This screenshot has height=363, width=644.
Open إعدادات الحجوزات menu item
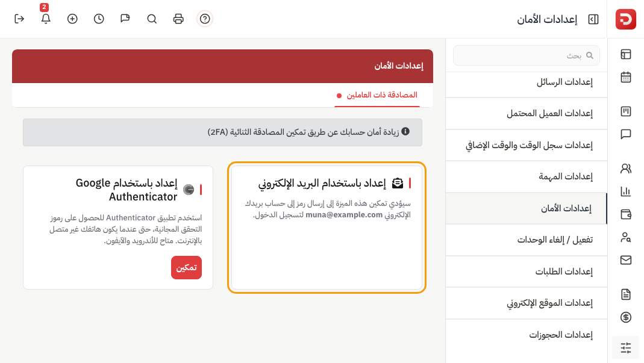(x=526, y=335)
